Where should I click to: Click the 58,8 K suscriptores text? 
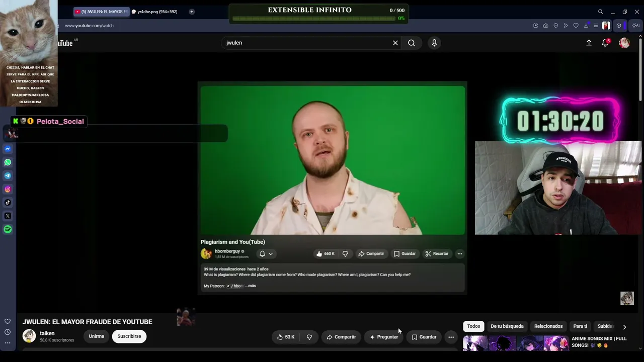[57, 340]
